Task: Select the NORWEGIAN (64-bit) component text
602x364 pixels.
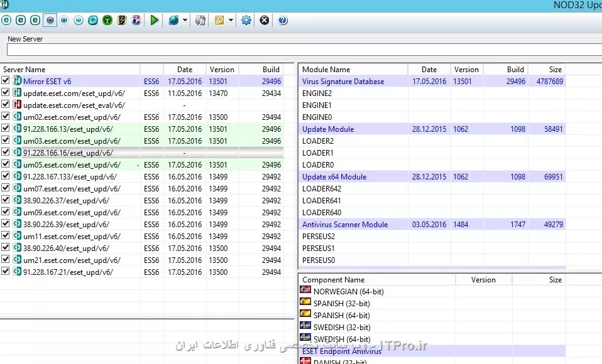Action: pos(348,291)
